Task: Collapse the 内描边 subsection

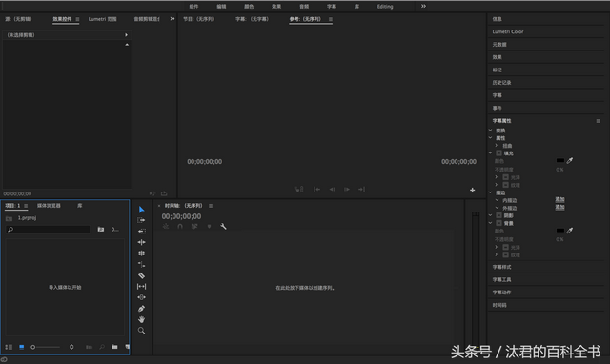Action: [x=497, y=200]
